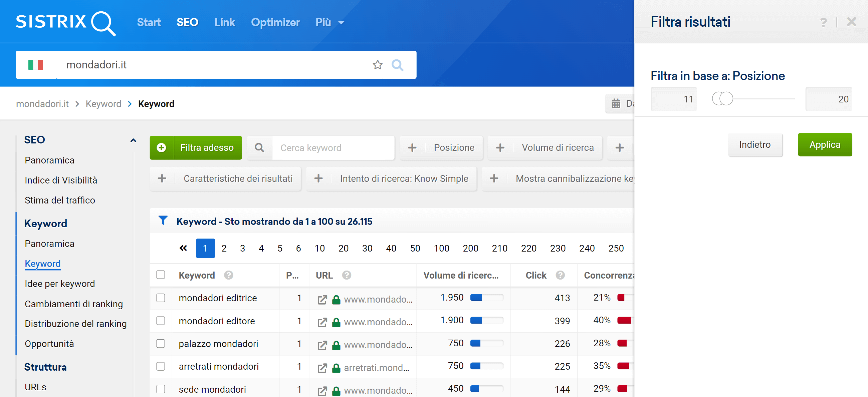Click the blue funnel filter icon

click(163, 221)
